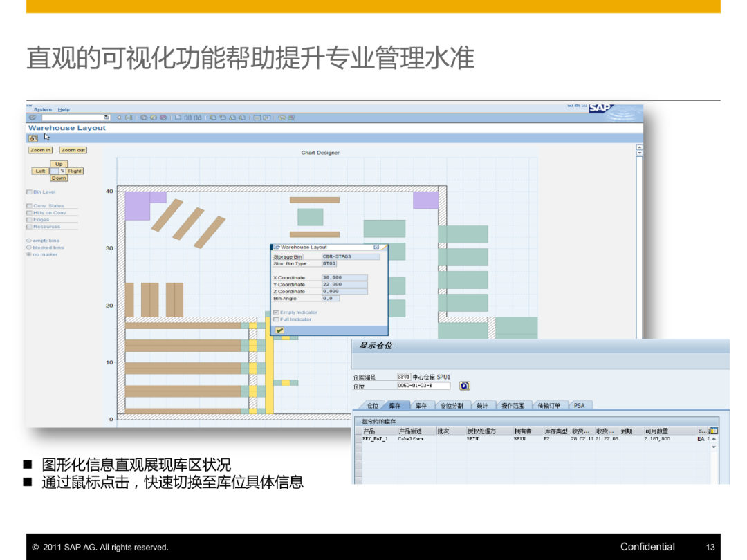Open the command field dropdown in toolbar
Image resolution: width=747 pixels, height=560 pixels.
[107, 118]
